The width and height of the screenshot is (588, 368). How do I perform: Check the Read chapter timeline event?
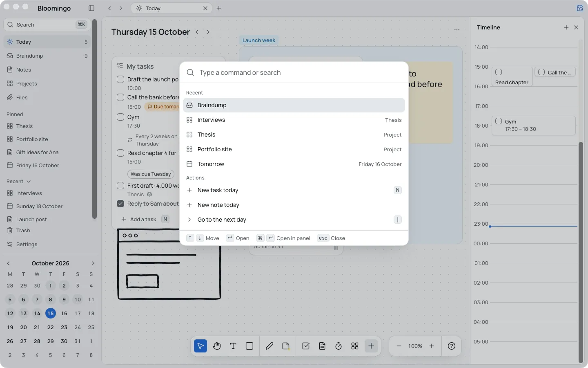tap(499, 72)
